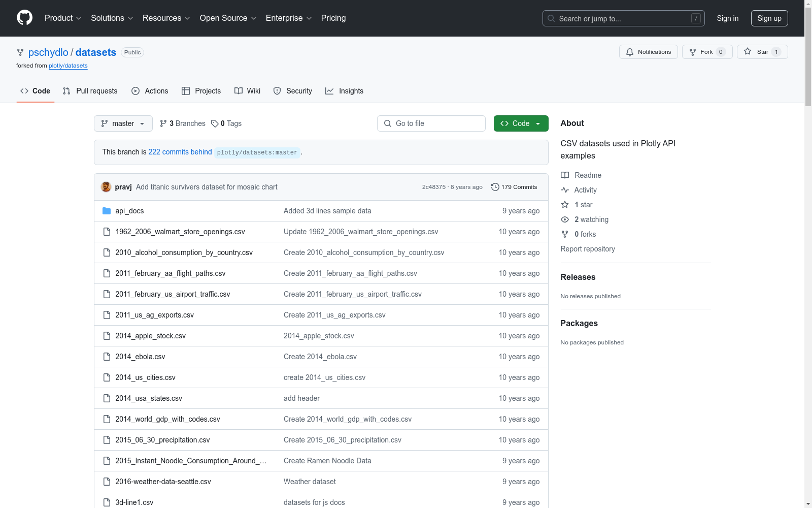This screenshot has height=508, width=812.
Task: Open the master branch selector dropdown
Action: [x=123, y=123]
